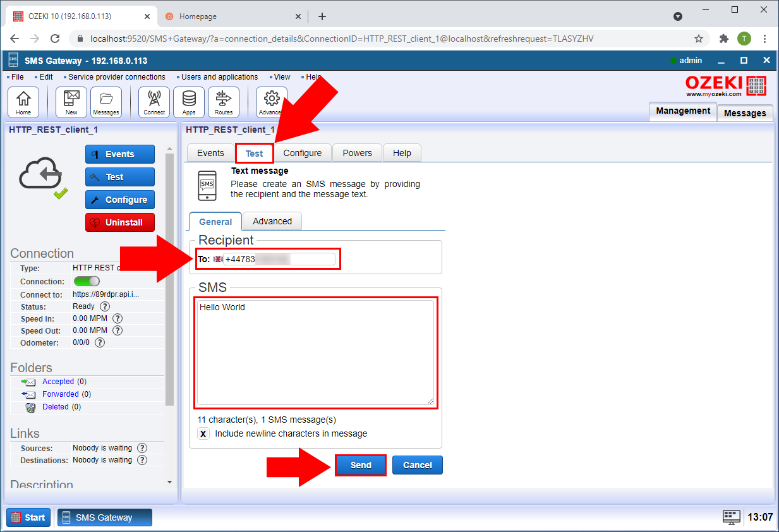
Task: Click the UK flag country icon
Action: 218,259
